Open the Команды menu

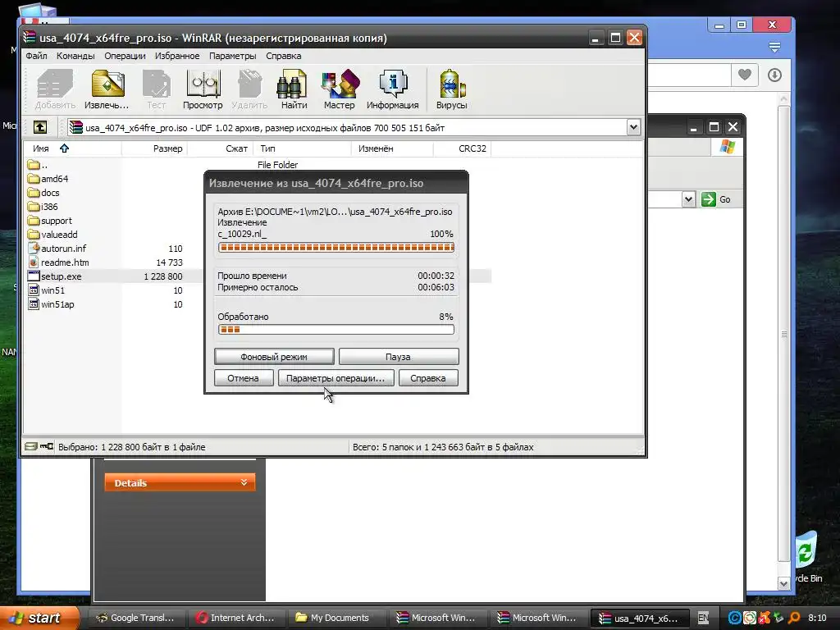pyautogui.click(x=75, y=56)
